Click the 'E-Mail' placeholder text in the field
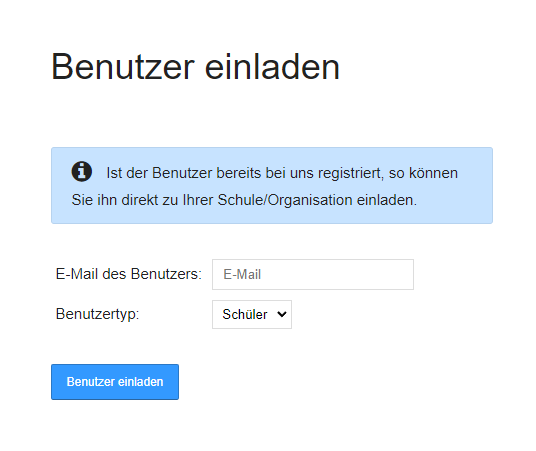 [242, 274]
